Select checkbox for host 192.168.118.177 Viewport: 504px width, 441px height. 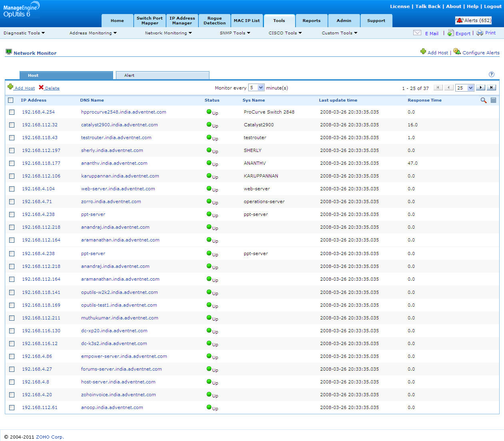pyautogui.click(x=12, y=164)
